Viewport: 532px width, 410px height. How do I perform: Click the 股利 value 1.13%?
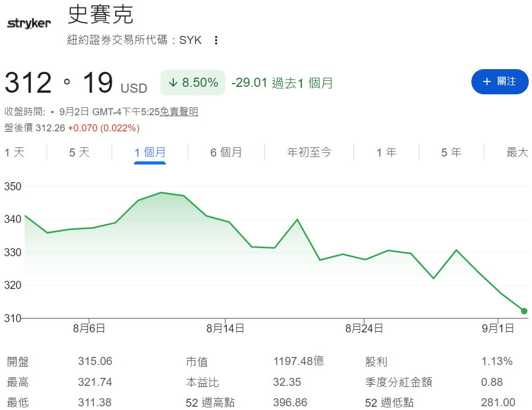coord(497,361)
